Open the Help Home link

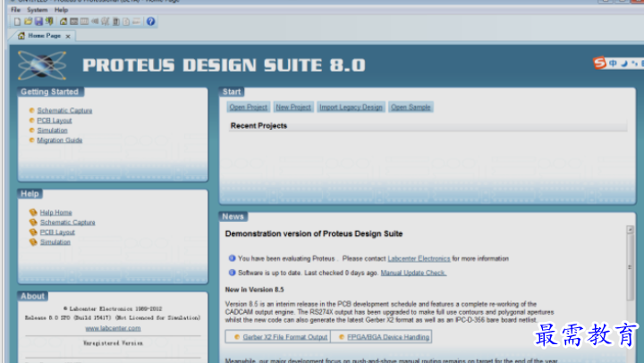(55, 212)
